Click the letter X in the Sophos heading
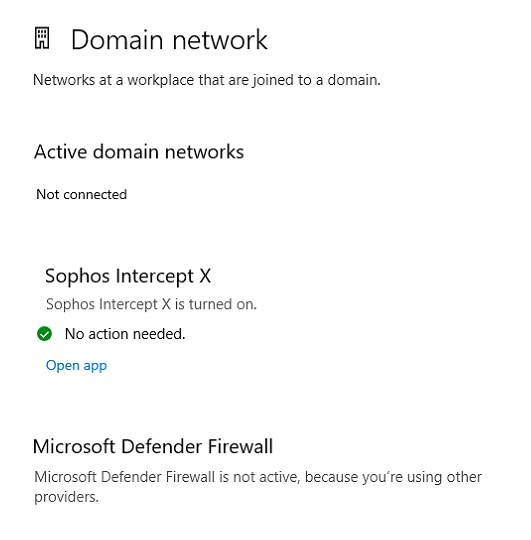Screen dimensions: 531x540 tap(205, 276)
